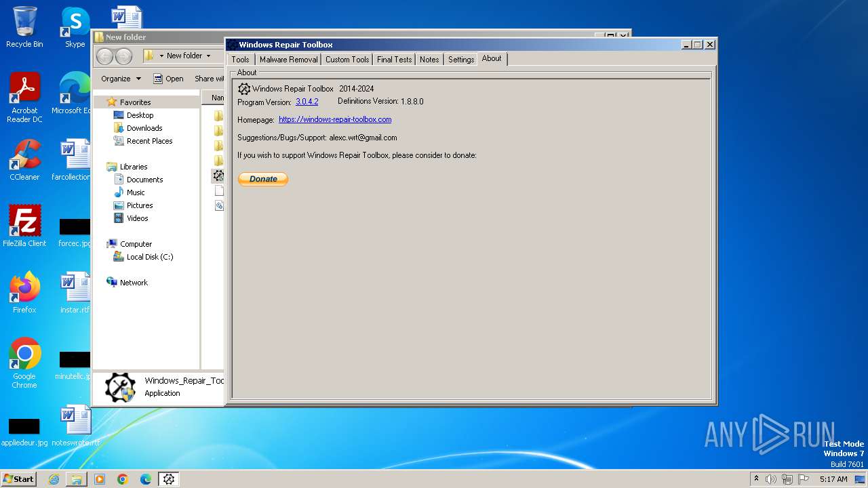This screenshot has width=868, height=488.
Task: Open the Final Tests tab
Action: point(394,60)
